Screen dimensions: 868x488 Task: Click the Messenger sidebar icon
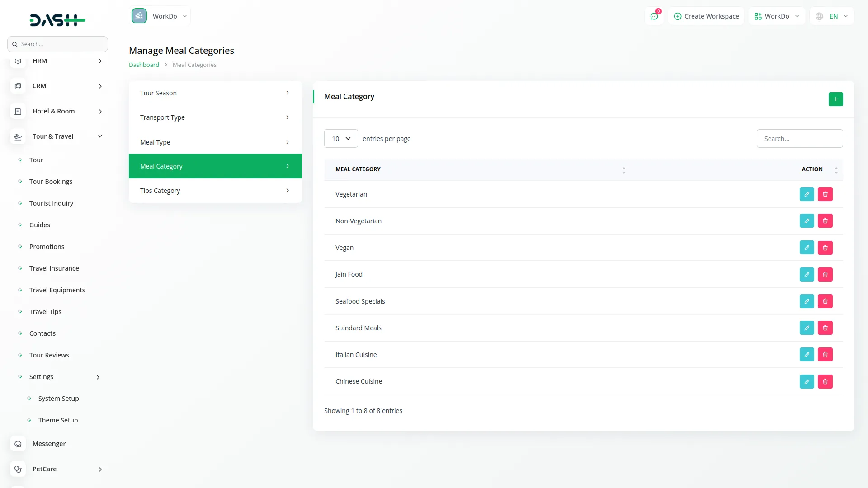point(18,444)
